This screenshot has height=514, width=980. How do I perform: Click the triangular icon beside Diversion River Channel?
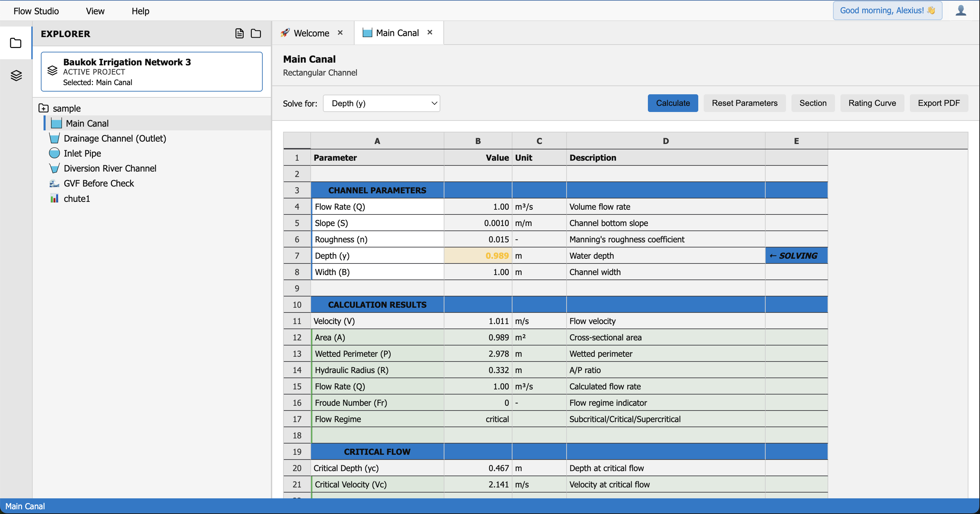point(54,168)
